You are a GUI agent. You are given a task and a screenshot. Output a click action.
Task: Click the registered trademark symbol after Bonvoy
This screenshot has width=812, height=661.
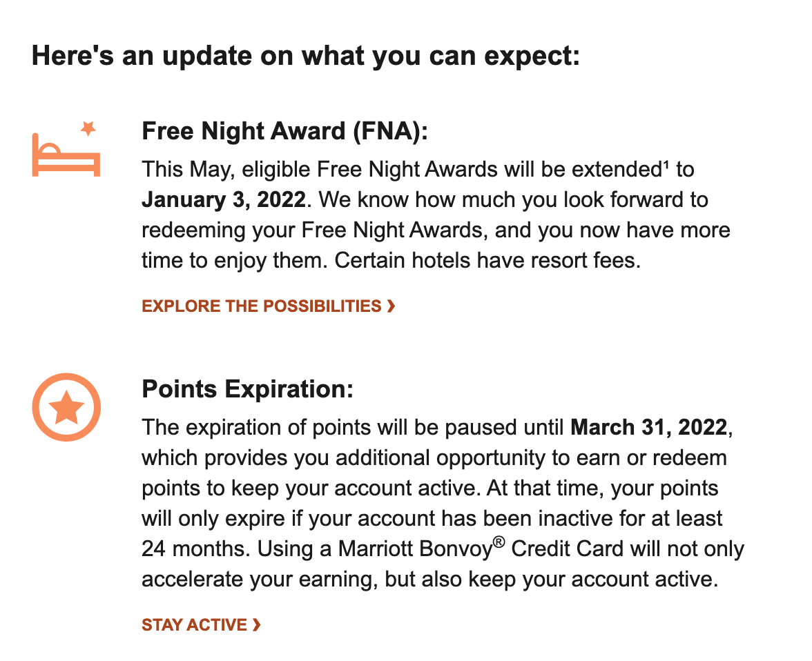coord(499,542)
